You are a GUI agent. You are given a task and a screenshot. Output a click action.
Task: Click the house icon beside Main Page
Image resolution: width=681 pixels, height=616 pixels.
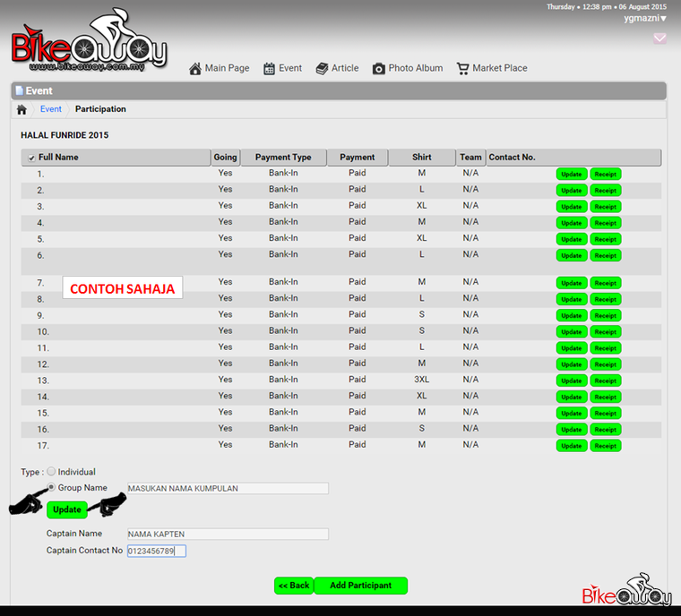pos(195,69)
